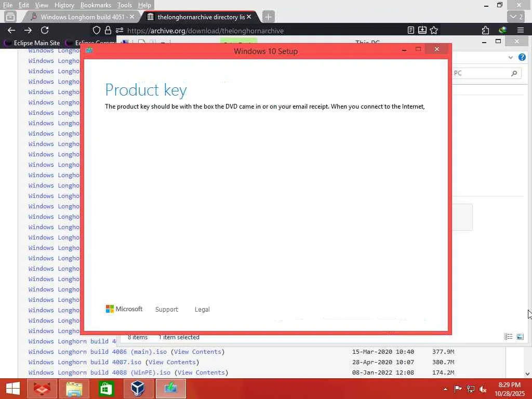View Contents of build 4087.iso
Image resolution: width=532 pixels, height=399 pixels.
pos(172,362)
